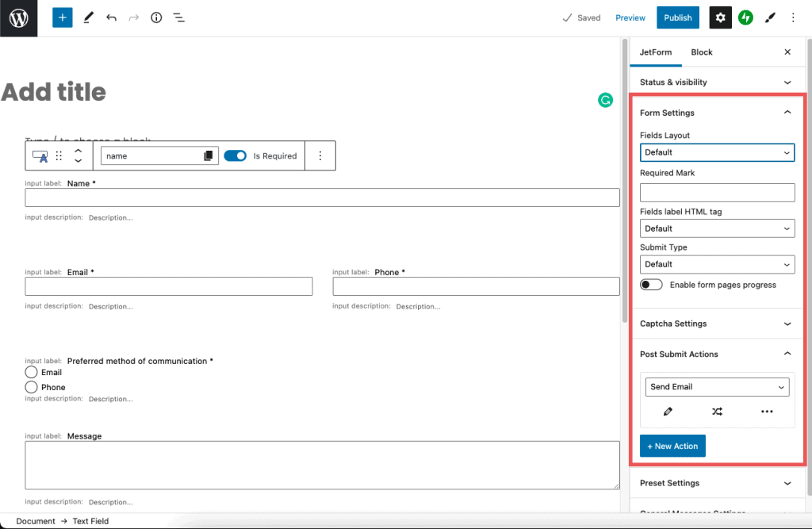Click the communication field description placeholder
Screen dimensions: 812x529
click(111, 399)
